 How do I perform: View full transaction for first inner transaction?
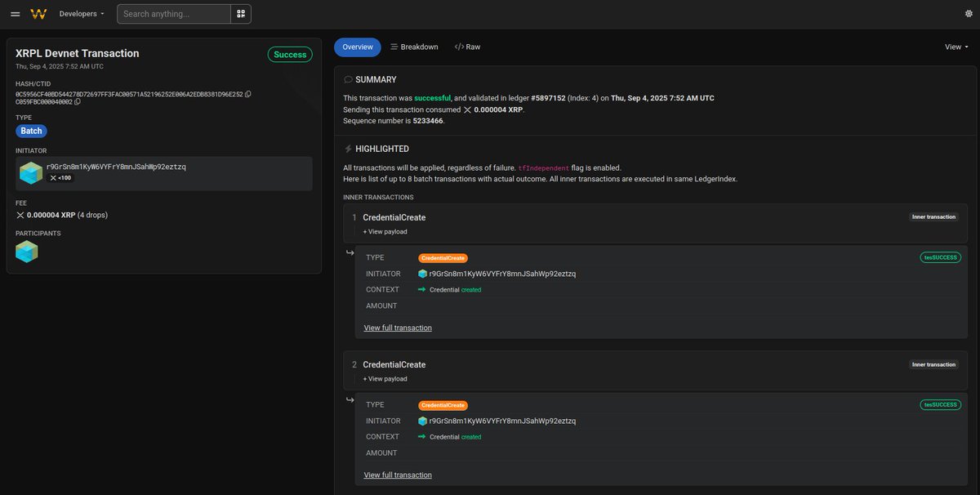(x=398, y=328)
